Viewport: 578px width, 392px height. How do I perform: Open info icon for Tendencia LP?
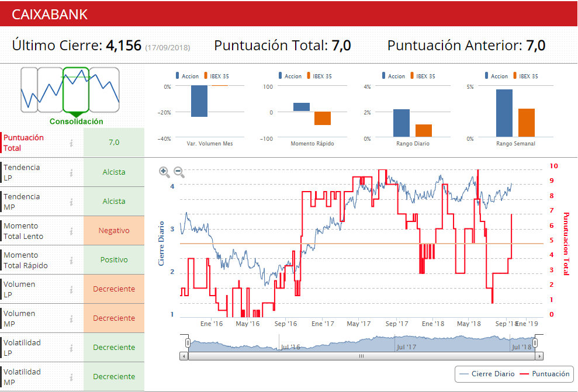71,172
